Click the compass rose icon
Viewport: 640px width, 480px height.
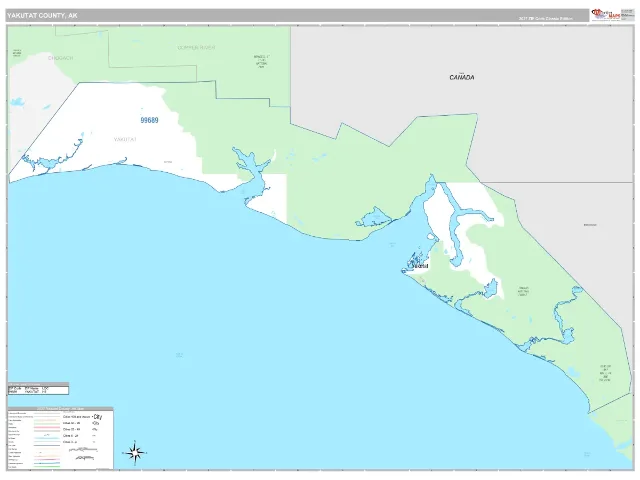pyautogui.click(x=135, y=453)
